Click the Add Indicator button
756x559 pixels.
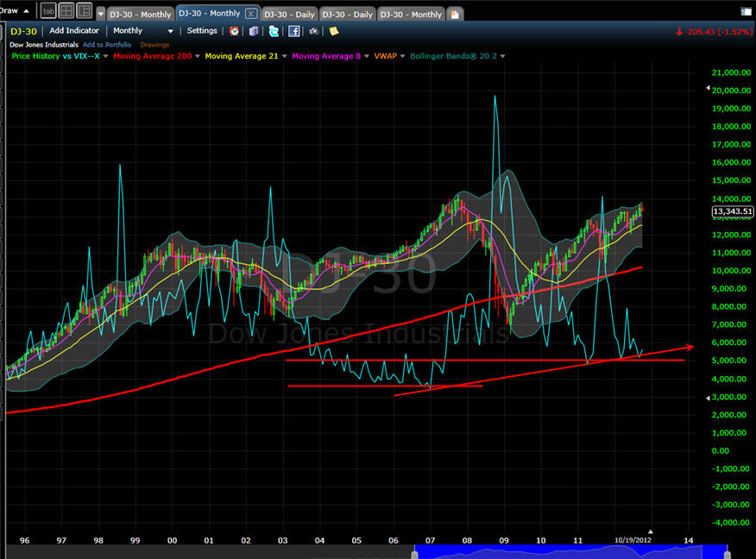coord(74,30)
